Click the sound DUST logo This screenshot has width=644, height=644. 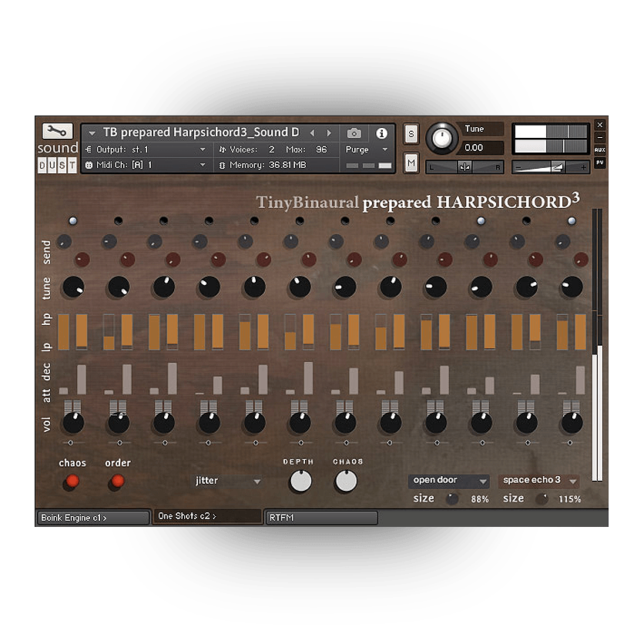point(58,157)
